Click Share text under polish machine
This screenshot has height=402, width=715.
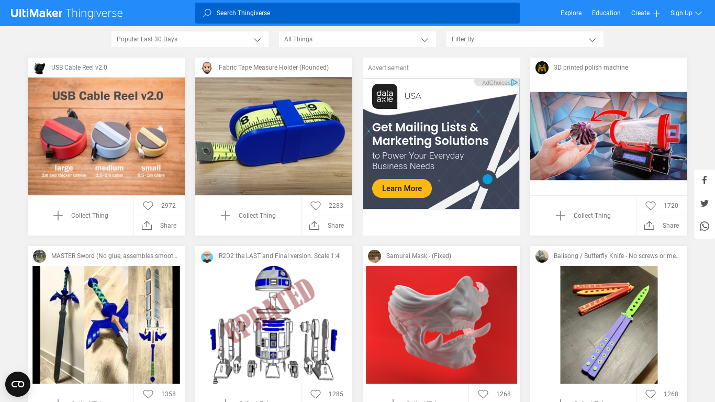coord(670,225)
